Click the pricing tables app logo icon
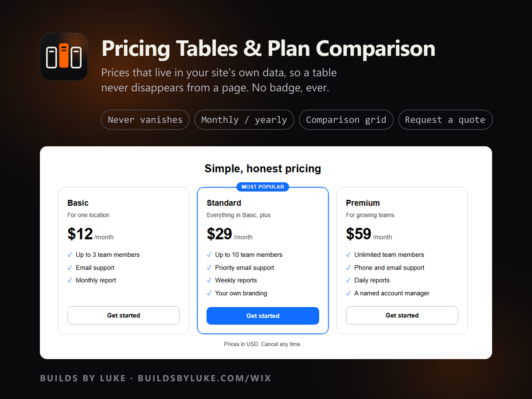This screenshot has width=532, height=399. [64, 57]
